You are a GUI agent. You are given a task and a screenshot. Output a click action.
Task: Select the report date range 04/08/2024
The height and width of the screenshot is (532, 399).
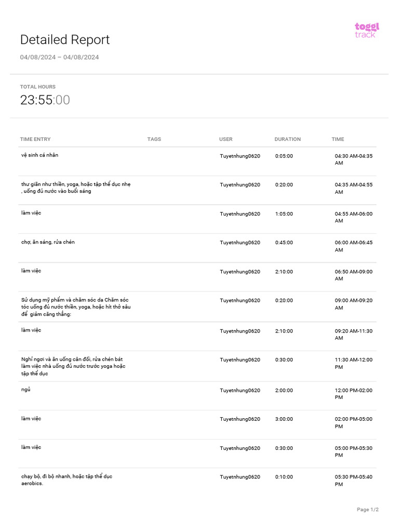point(59,57)
